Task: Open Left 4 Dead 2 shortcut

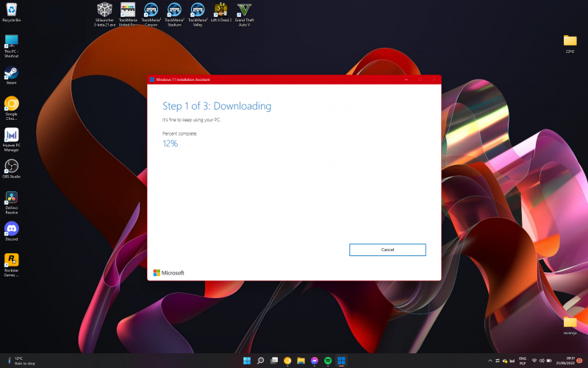Action: (x=221, y=10)
